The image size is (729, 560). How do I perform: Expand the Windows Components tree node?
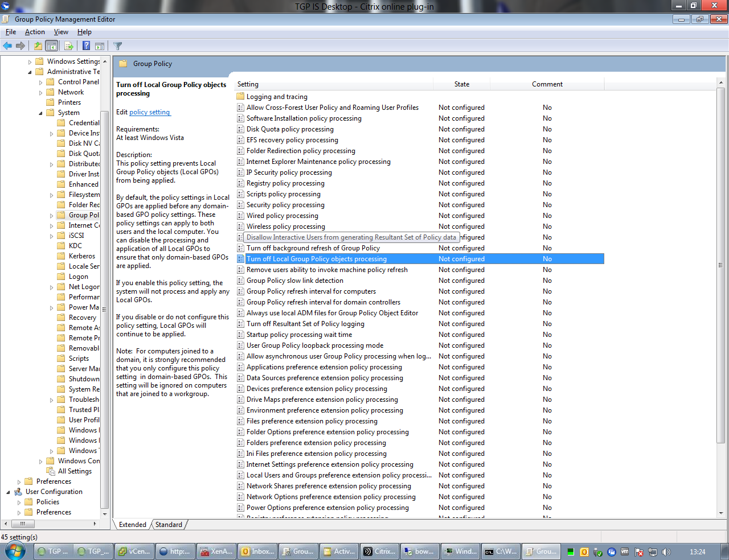(x=40, y=462)
